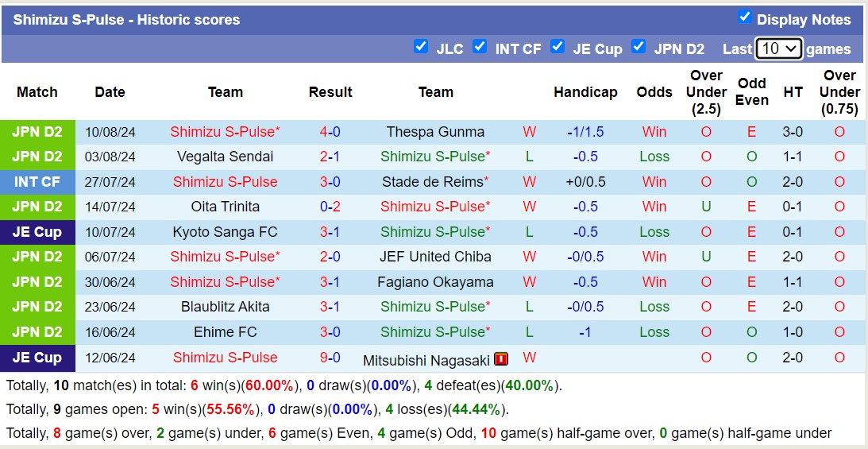Open the Ehime FC team link

point(226,332)
